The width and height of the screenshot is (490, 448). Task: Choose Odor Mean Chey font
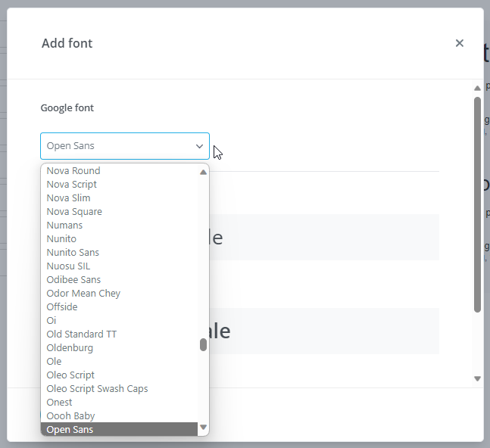point(120,294)
